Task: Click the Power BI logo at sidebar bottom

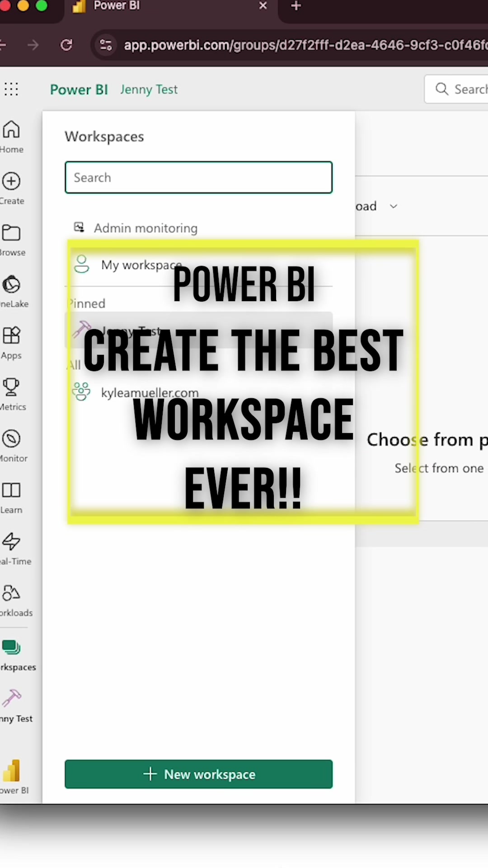Action: (12, 771)
